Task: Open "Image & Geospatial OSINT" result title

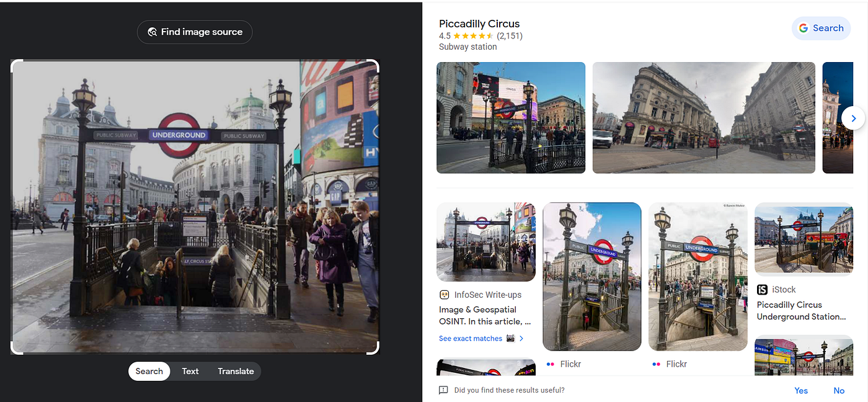Action: [x=485, y=315]
